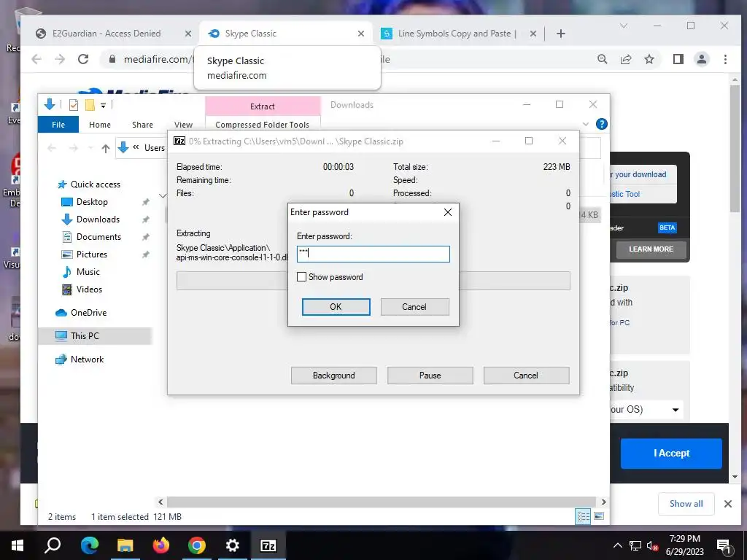
Task: Close the Chrome downloads bar
Action: [x=727, y=503]
